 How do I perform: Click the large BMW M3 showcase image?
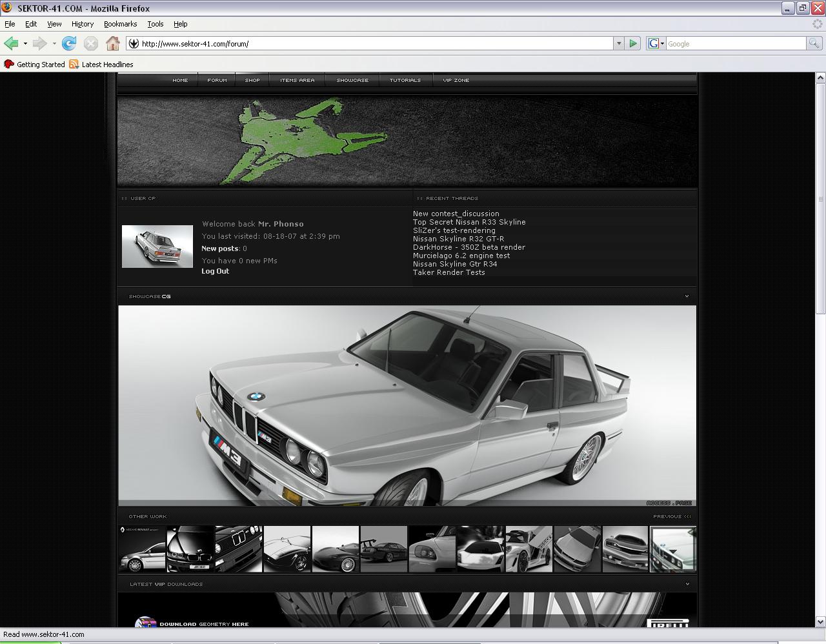pos(407,406)
